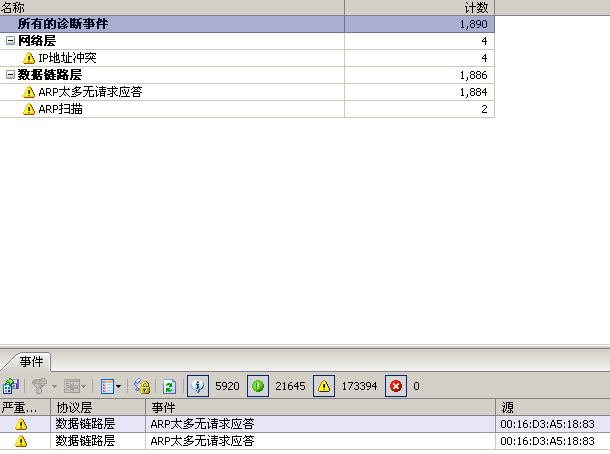Viewport: 610px width, 454px height.
Task: Click the green refresh icon
Action: tap(169, 386)
